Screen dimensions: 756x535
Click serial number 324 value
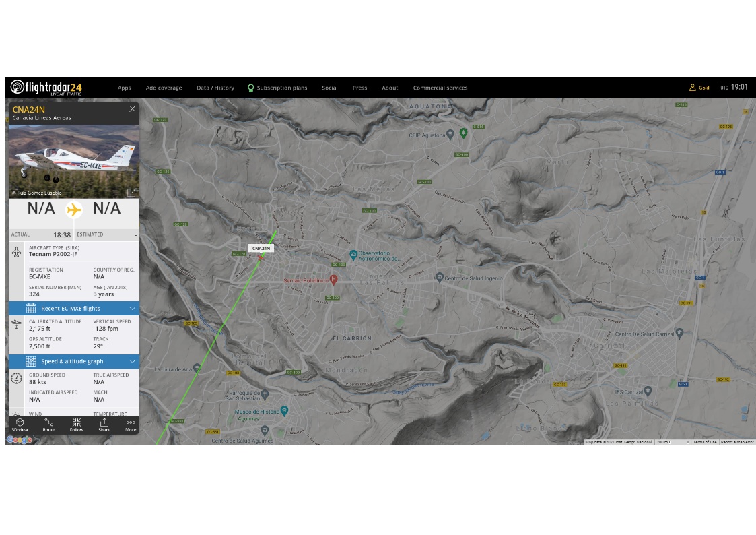34,294
